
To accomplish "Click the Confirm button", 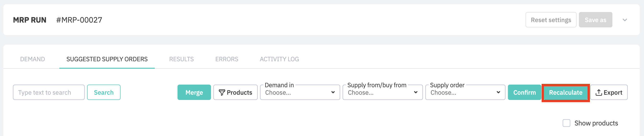I will (524, 93).
